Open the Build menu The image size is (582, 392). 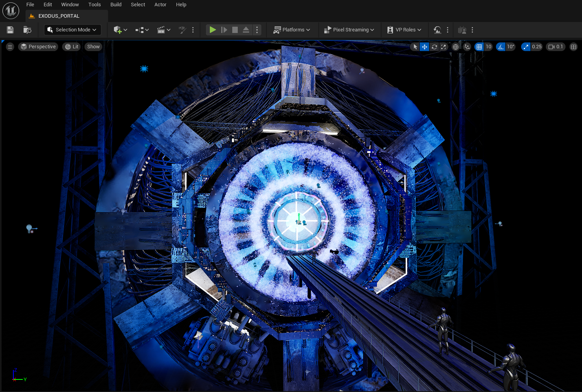pos(116,4)
